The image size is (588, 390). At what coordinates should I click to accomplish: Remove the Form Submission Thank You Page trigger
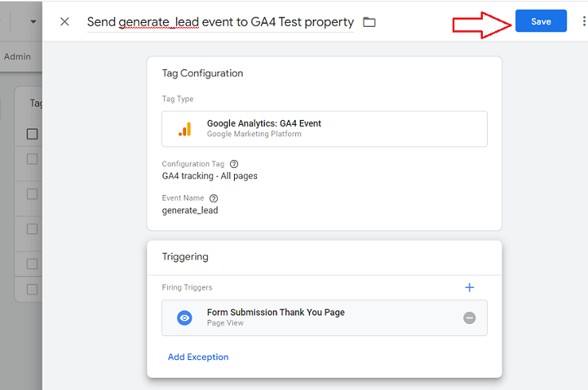point(469,317)
